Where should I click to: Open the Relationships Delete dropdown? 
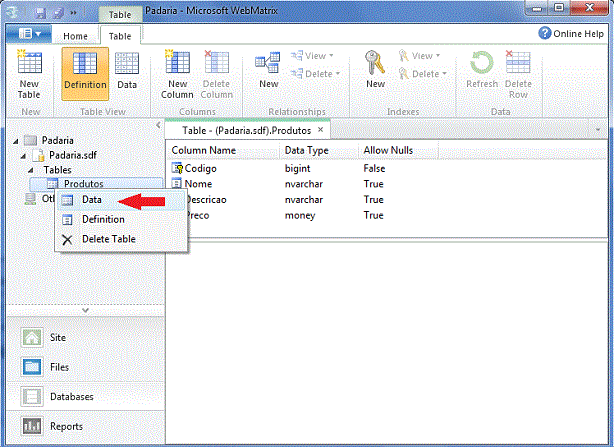pos(315,74)
